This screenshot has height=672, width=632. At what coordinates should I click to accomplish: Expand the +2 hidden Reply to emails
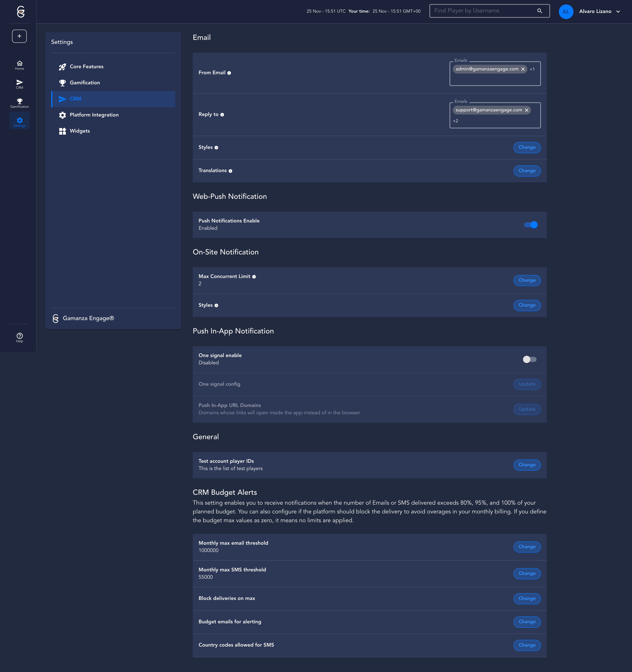pos(456,121)
